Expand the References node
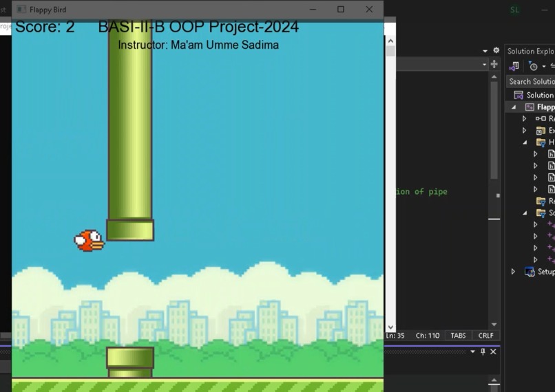The image size is (555, 392). (x=524, y=119)
